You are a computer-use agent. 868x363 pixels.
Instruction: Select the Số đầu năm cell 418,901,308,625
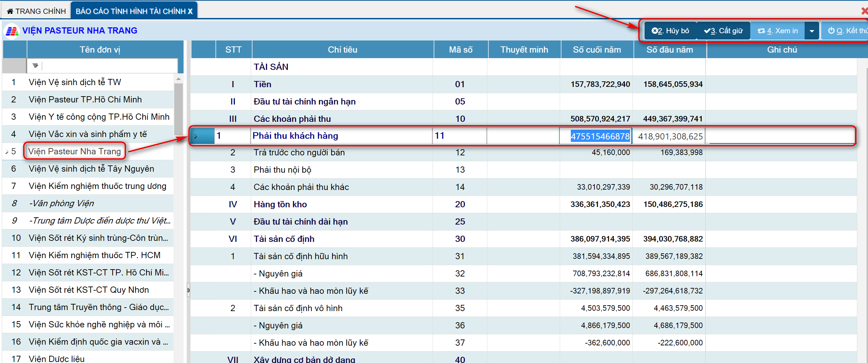[670, 136]
